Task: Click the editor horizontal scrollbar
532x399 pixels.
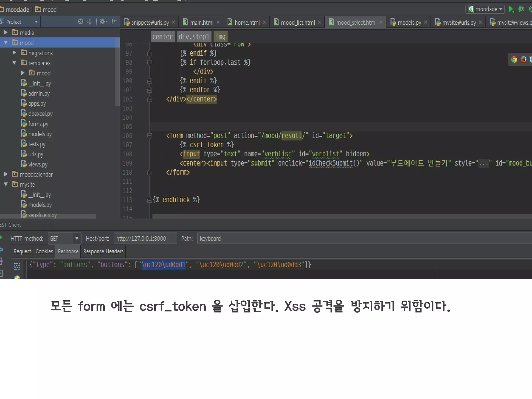Action: [342, 216]
